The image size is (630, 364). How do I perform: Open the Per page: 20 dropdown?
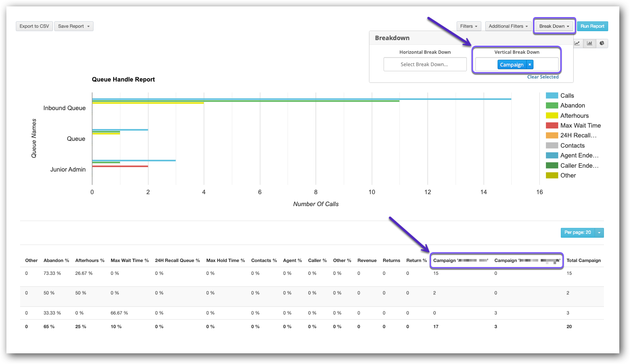click(x=600, y=233)
